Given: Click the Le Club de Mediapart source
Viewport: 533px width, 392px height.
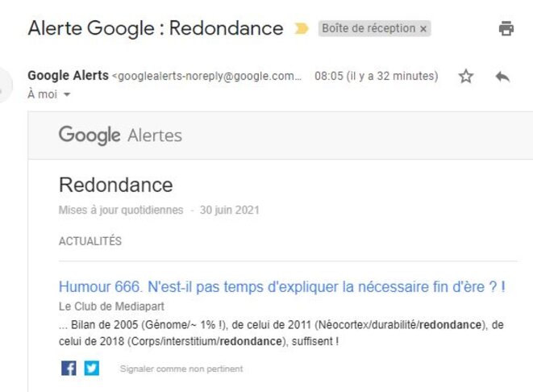Looking at the screenshot, I should (x=111, y=307).
